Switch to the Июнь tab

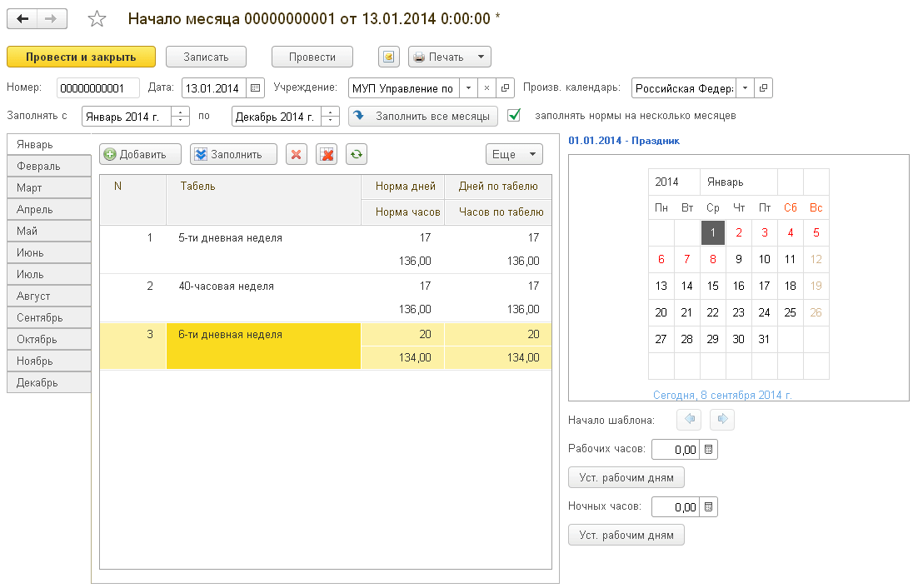pos(49,252)
